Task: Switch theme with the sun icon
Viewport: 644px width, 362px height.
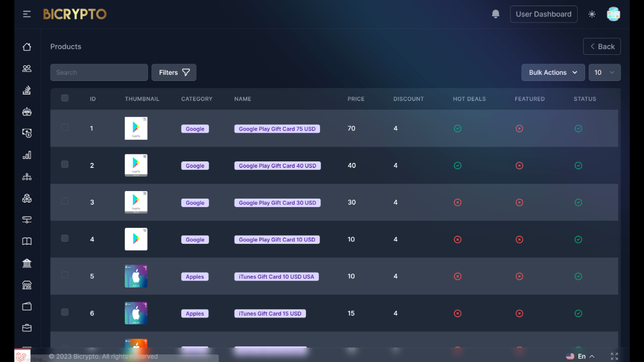Action: coord(592,14)
